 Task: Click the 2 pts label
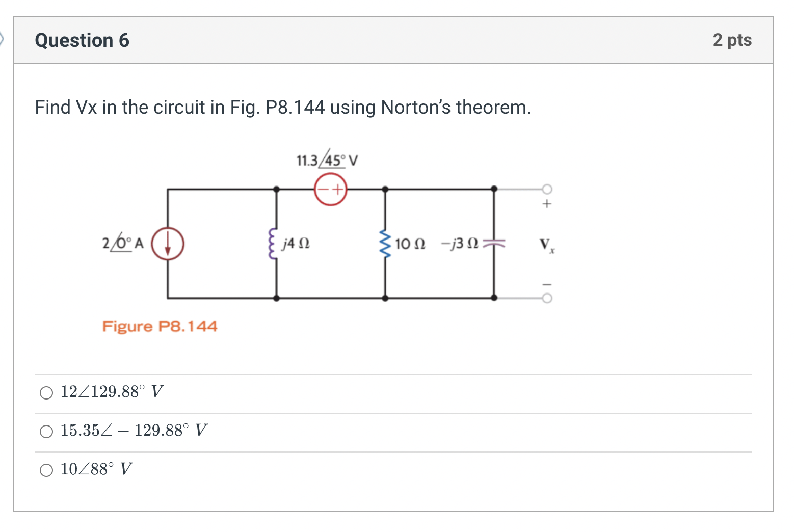(x=733, y=40)
